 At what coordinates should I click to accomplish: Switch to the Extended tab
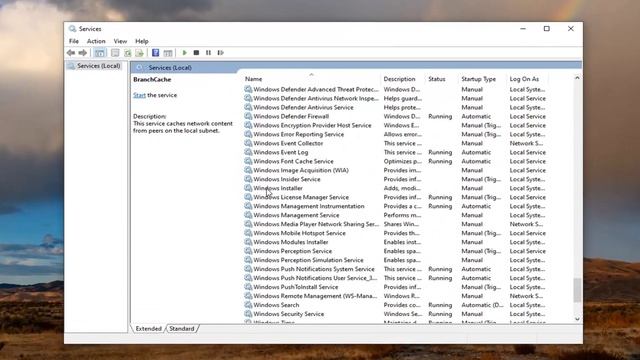coord(149,329)
